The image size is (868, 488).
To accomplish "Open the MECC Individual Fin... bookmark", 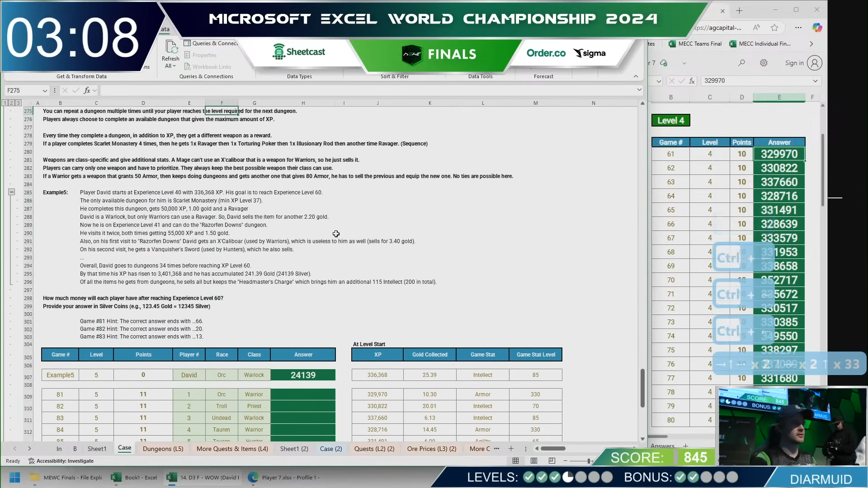I will point(759,44).
